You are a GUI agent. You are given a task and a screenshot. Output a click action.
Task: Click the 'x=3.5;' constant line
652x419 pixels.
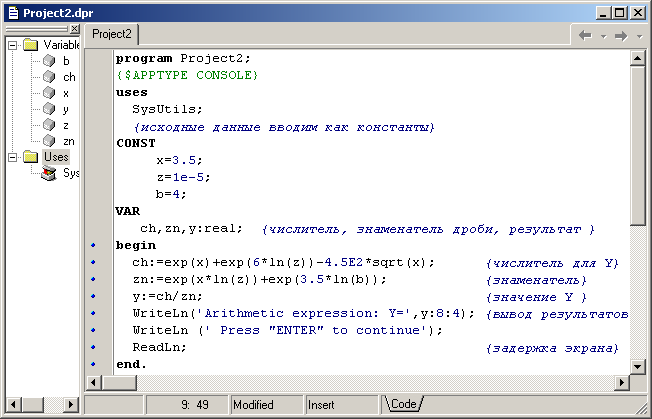(x=179, y=160)
